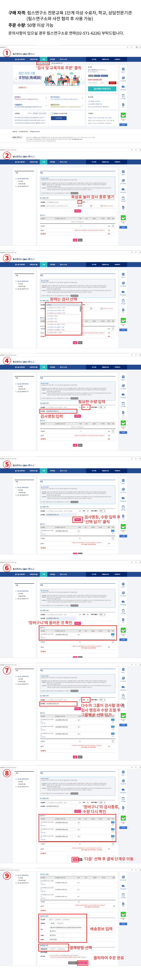
Task: Click the bookmark star icon in step 5 browser bar
Action: pyautogui.click(x=136, y=458)
